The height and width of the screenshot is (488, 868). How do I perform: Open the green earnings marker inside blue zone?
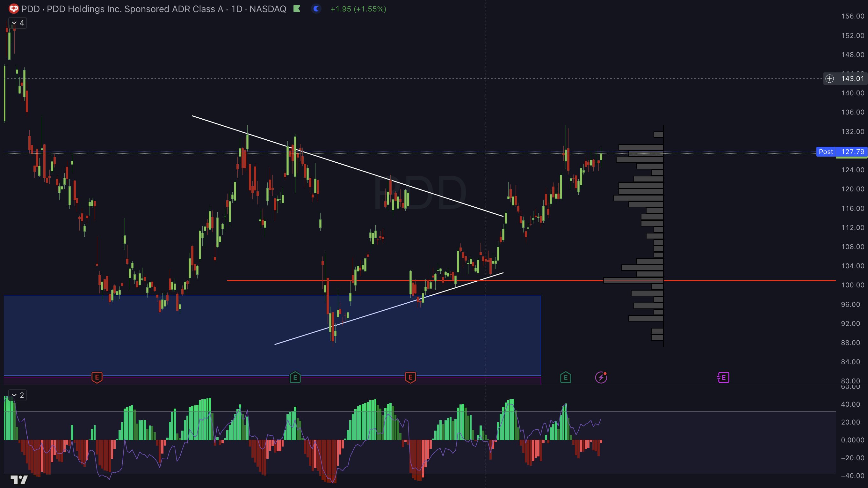[295, 377]
